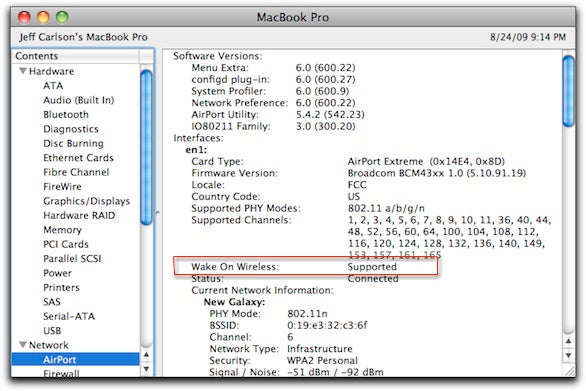The width and height of the screenshot is (586, 391).
Task: Click "Connected" status value
Action: point(373,278)
